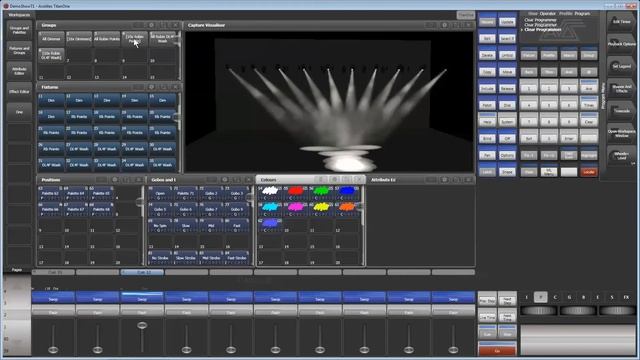Select fixture 17 Rb Pointe
The height and width of the screenshot is (360, 640).
tap(79, 116)
